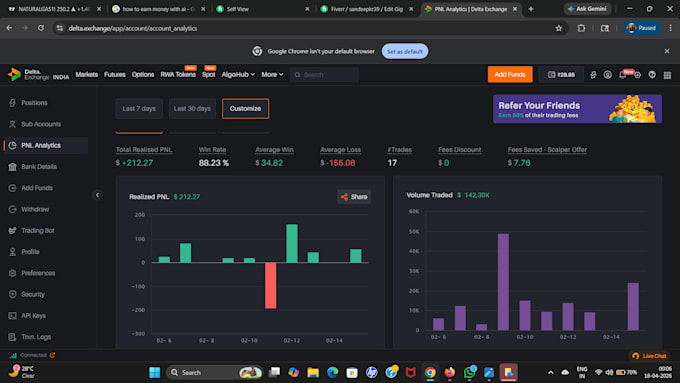This screenshot has height=383, width=680.
Task: Select PNL Analytics sidebar item
Action: tap(46, 145)
